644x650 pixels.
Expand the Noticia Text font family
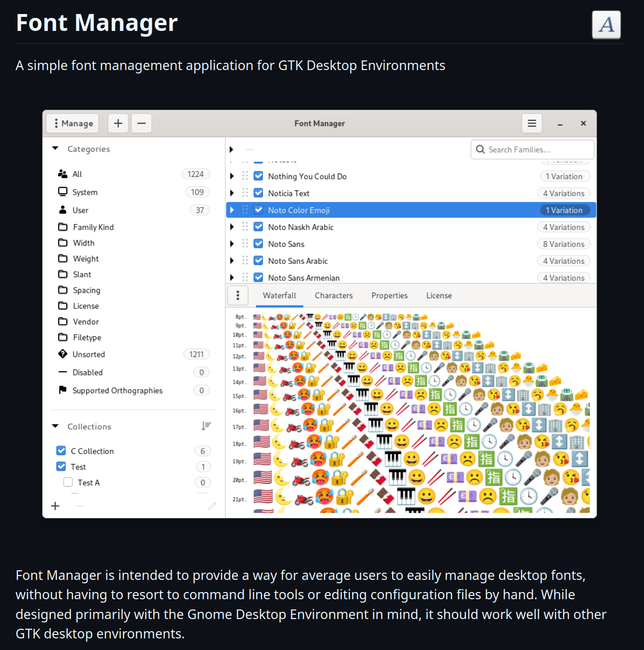tap(232, 193)
